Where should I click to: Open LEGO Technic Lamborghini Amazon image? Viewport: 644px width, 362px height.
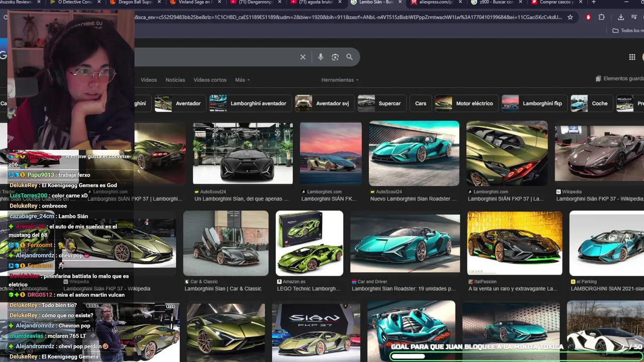coord(309,243)
